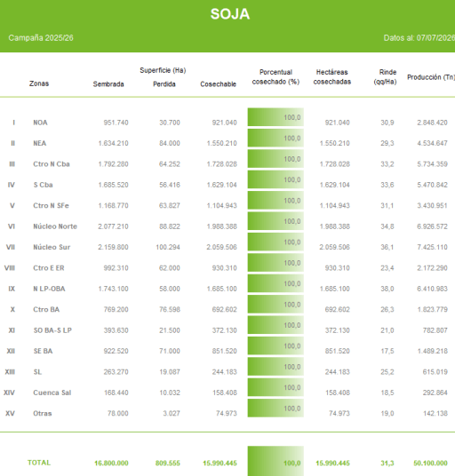This screenshot has width=455, height=476.
Task: Click SL production value 615.019
Action: click(435, 372)
